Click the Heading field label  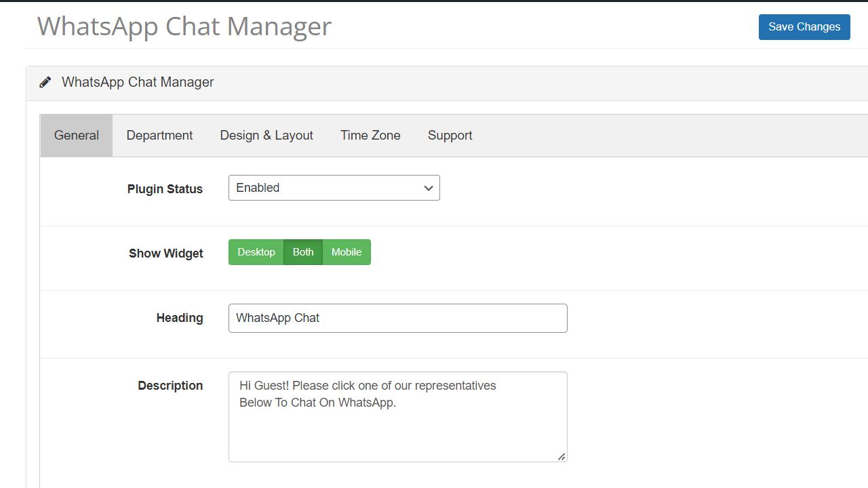coord(180,318)
